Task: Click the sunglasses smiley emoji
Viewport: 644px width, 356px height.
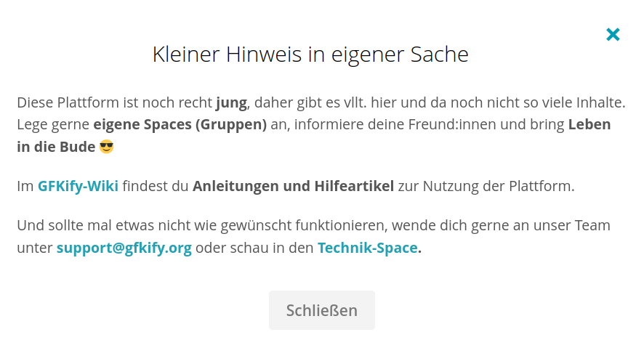Action: coord(106,147)
